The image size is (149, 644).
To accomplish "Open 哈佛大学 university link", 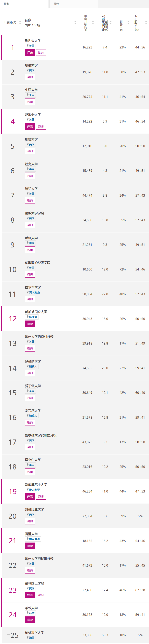I will click(x=31, y=238).
